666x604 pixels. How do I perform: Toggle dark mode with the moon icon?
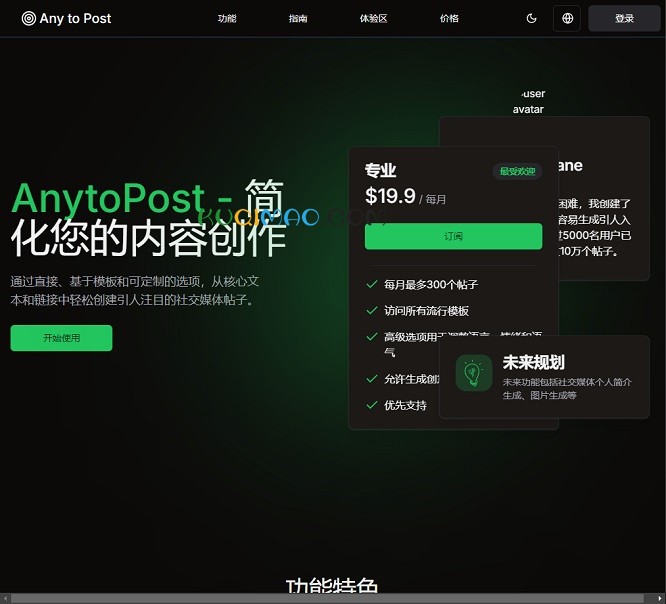(531, 18)
